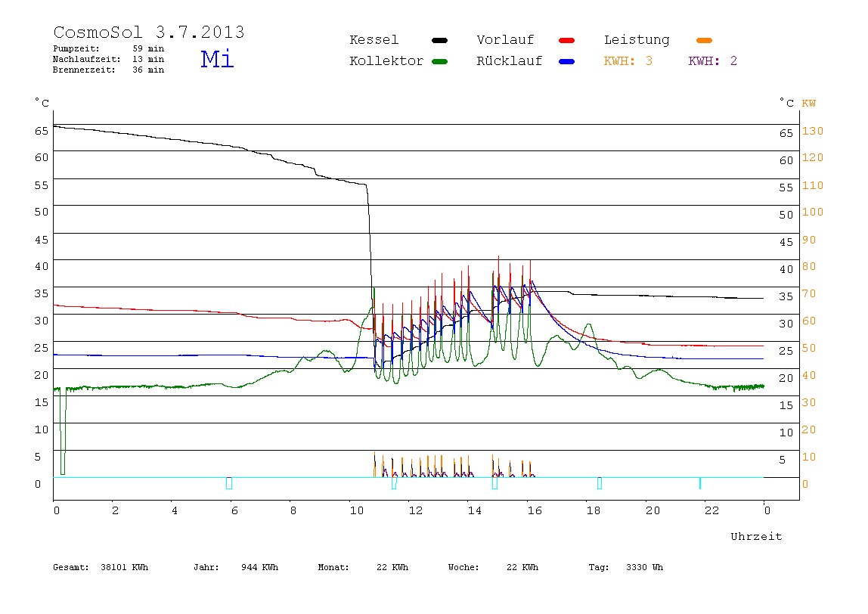Image resolution: width=868 pixels, height=614 pixels.
Task: Click the "Uhrzeit" axis title
Action: pos(756,536)
